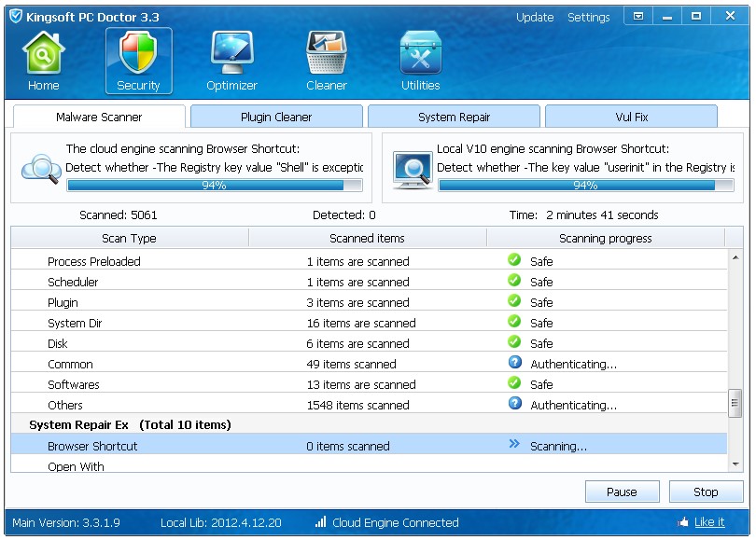Select the System Dir scan type

[x=75, y=324]
